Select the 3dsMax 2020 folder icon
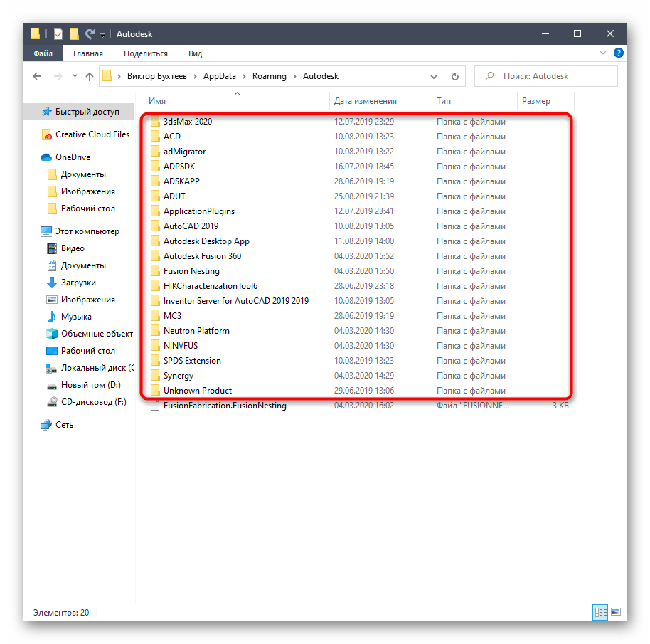Screen dimensions: 650x644 (x=155, y=122)
